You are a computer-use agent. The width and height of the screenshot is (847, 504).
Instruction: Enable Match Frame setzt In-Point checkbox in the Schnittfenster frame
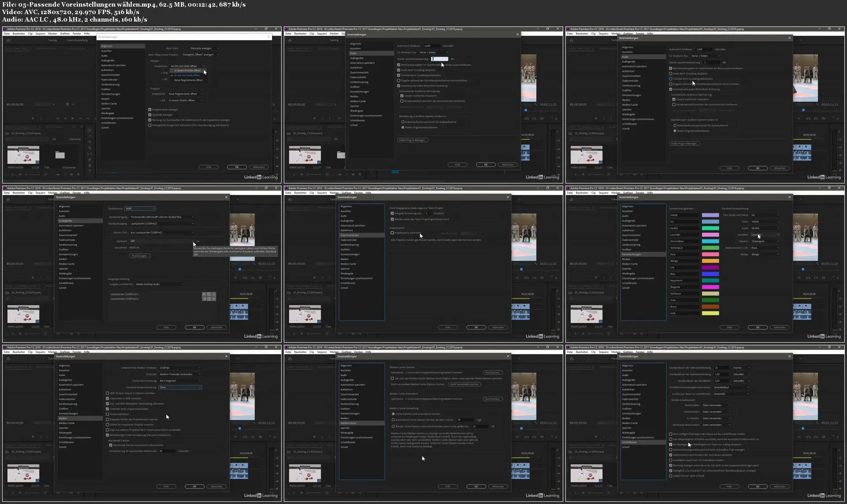[x=671, y=476]
